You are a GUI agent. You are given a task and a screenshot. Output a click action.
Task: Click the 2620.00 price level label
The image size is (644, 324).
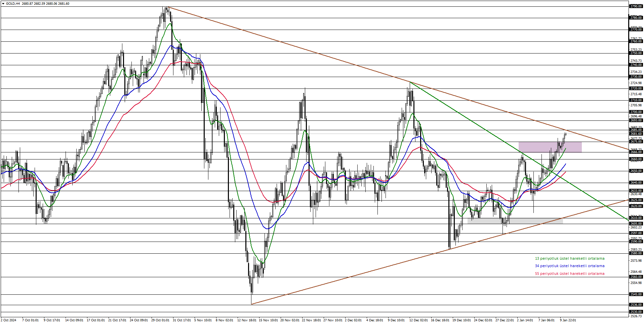(x=636, y=206)
